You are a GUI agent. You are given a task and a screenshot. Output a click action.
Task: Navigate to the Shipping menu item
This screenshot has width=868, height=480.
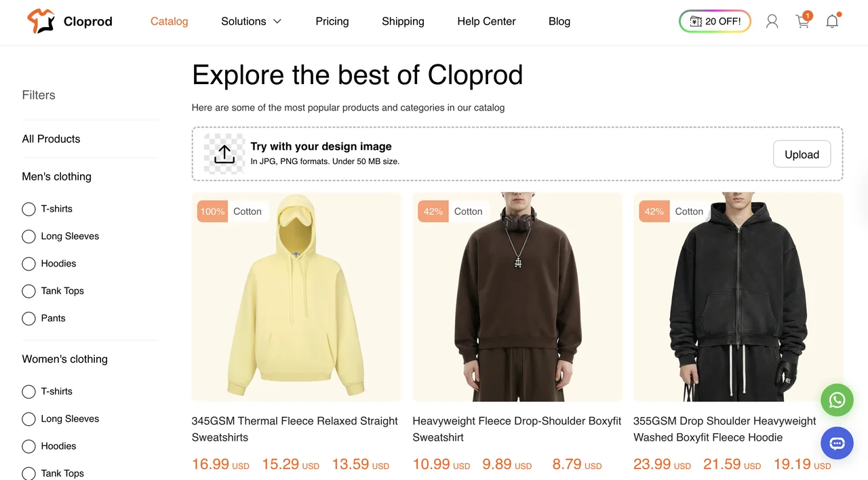point(403,22)
